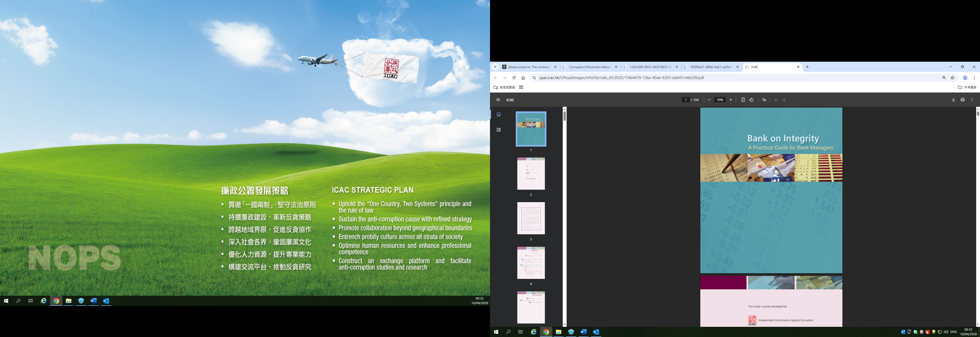
Task: Open the apps grid shortcut in bookmarks bar
Action: point(521,87)
